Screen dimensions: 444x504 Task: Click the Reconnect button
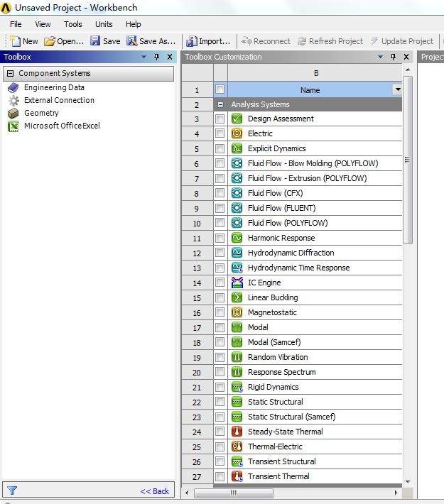[266, 41]
